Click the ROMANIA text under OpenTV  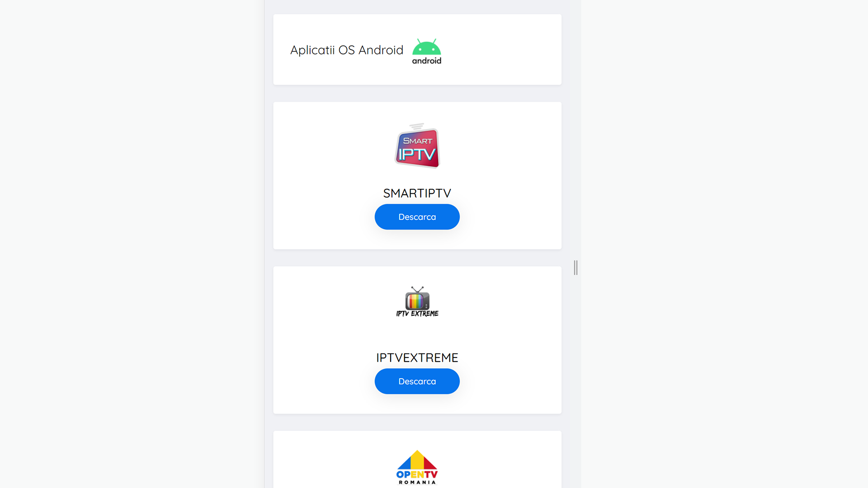pyautogui.click(x=417, y=482)
